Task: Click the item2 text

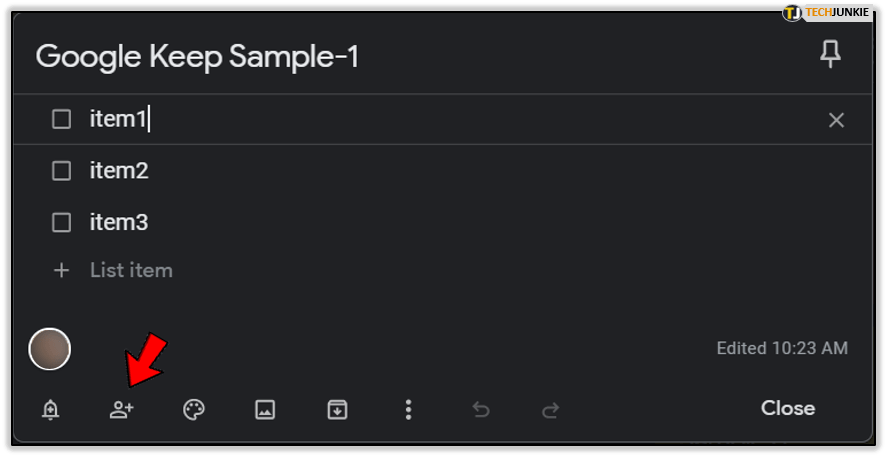Action: 119,171
